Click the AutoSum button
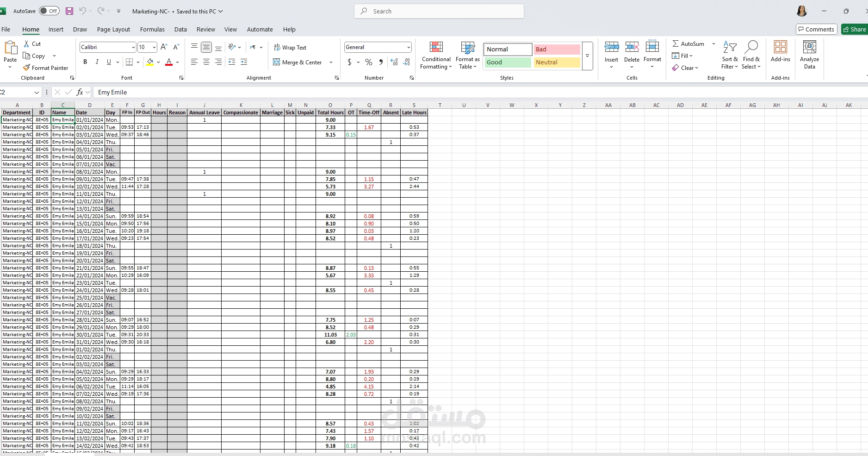This screenshot has width=868, height=456. pyautogui.click(x=688, y=44)
